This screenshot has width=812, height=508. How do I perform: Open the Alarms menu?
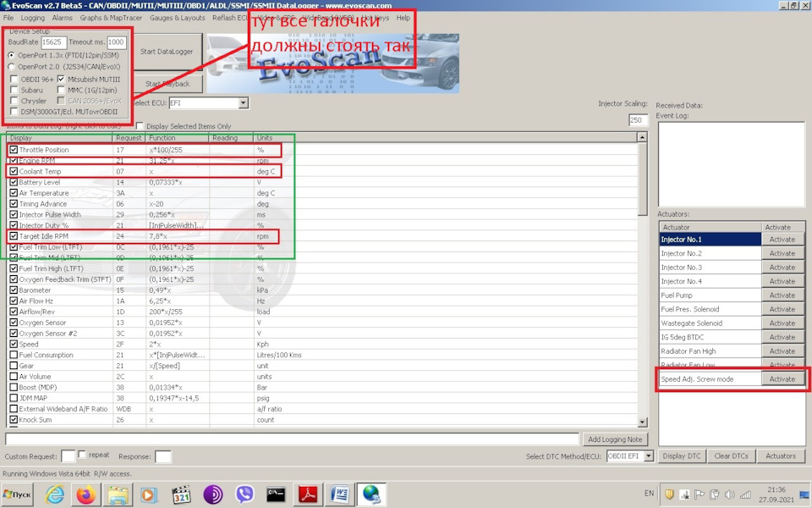(x=62, y=18)
